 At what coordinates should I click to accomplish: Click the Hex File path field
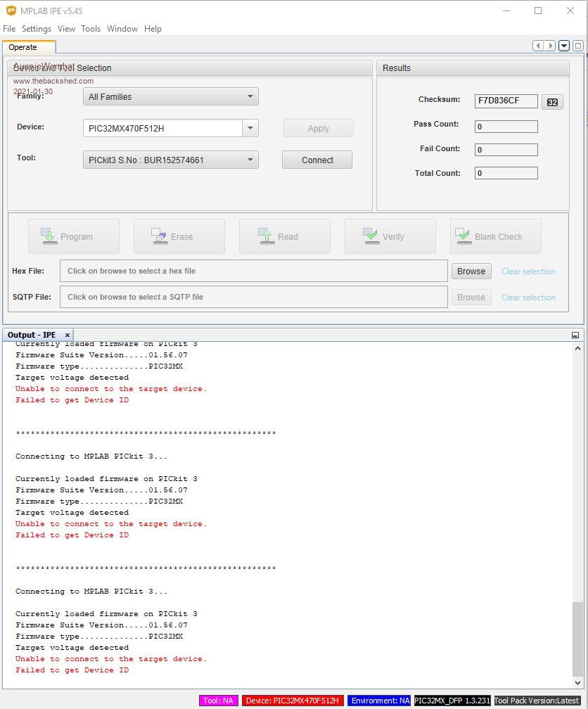(x=253, y=271)
